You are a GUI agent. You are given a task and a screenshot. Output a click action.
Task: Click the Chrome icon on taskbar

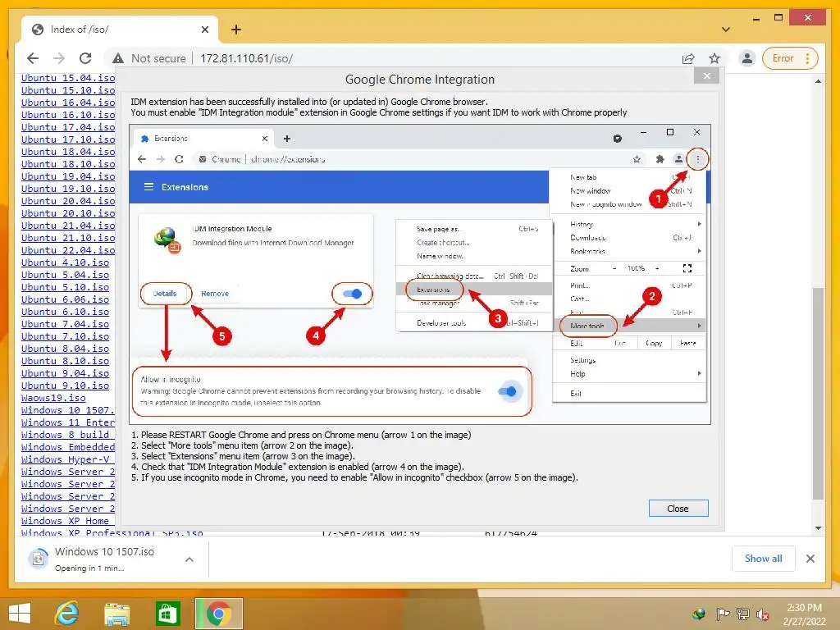[x=218, y=614]
